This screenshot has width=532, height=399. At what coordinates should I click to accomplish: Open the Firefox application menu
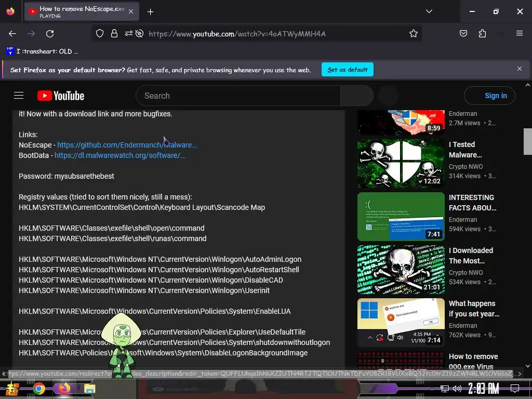519,34
